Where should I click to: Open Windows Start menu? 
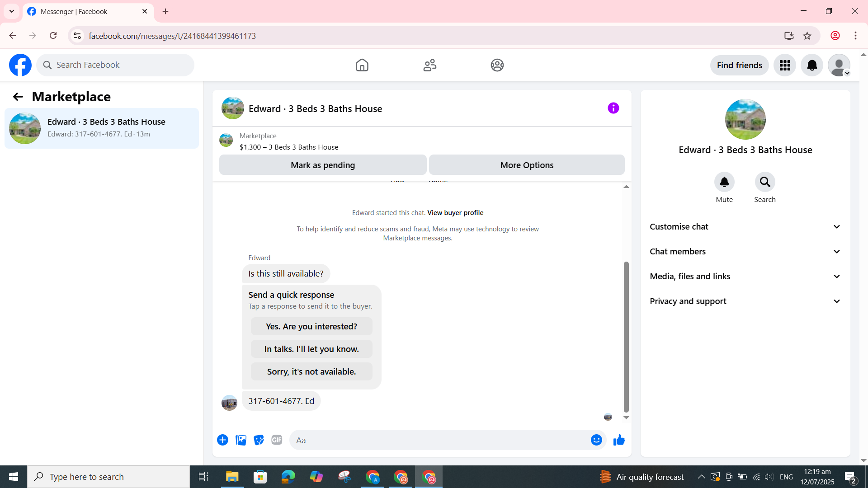coord(14,477)
